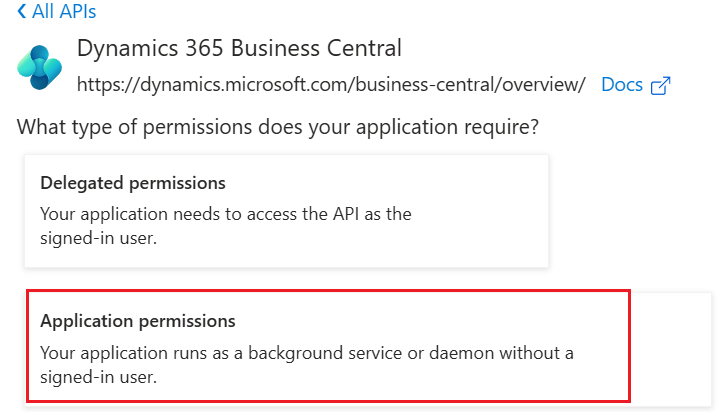Click the 'background service or daemon' description
721x412 pixels.
(x=307, y=365)
